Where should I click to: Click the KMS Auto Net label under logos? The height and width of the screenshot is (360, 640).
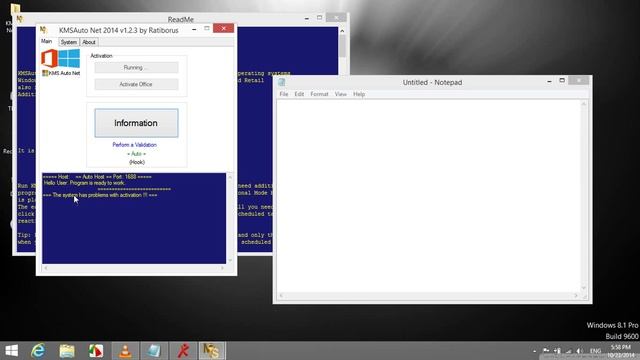click(x=61, y=73)
